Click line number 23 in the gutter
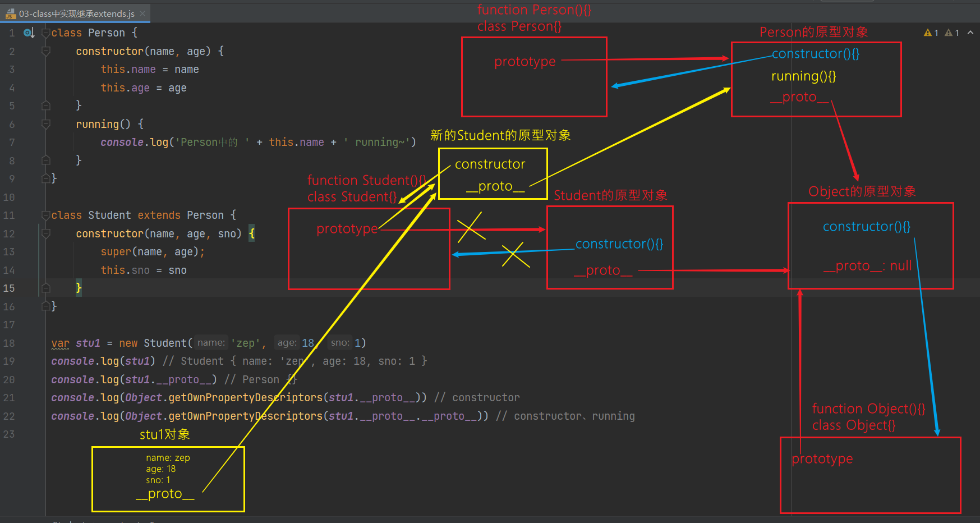Viewport: 980px width, 523px height. pos(9,434)
